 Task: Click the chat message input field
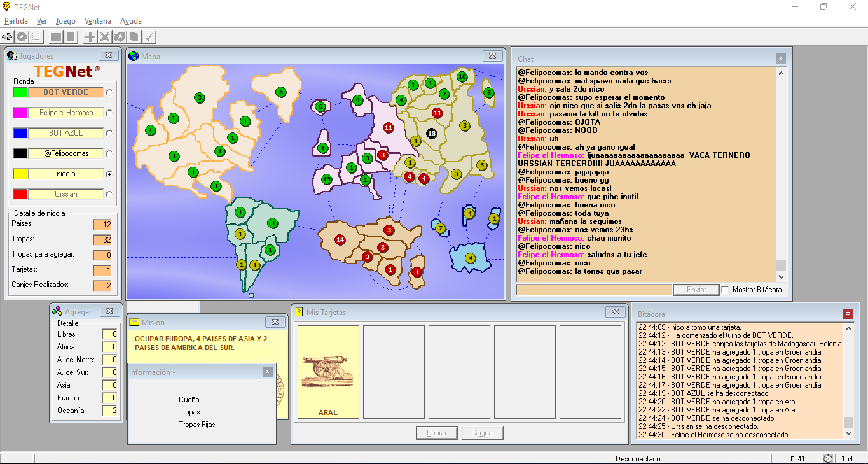(594, 290)
